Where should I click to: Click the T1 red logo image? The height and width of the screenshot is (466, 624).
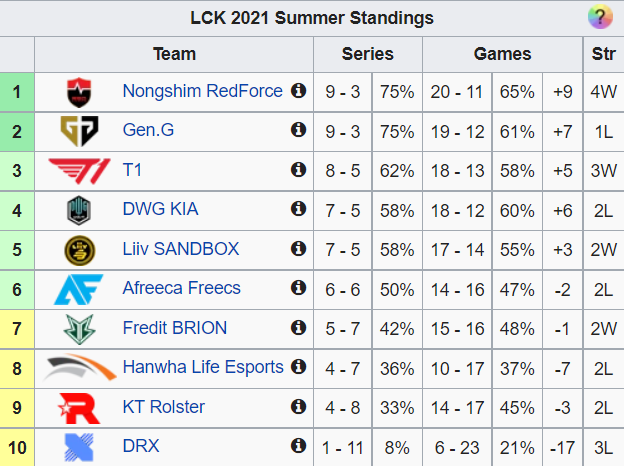point(79,171)
